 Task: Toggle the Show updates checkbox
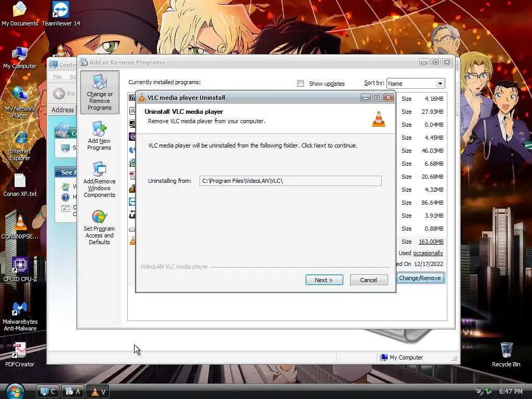[300, 84]
